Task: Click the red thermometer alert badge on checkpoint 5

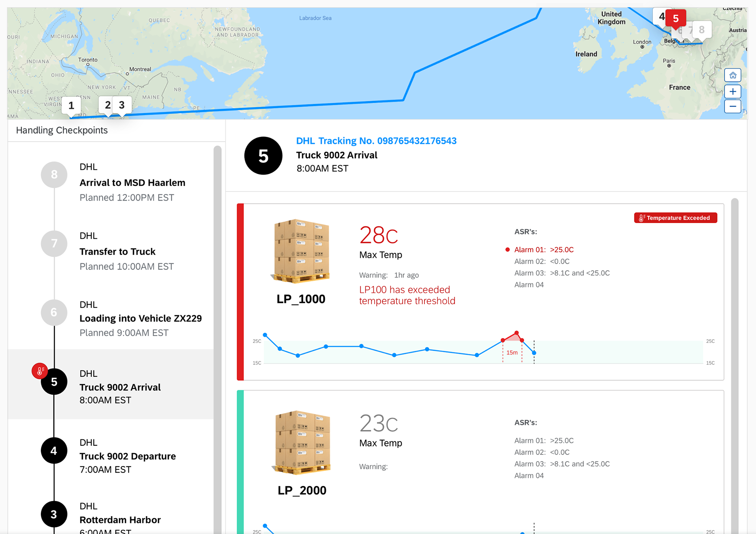Action: [40, 371]
